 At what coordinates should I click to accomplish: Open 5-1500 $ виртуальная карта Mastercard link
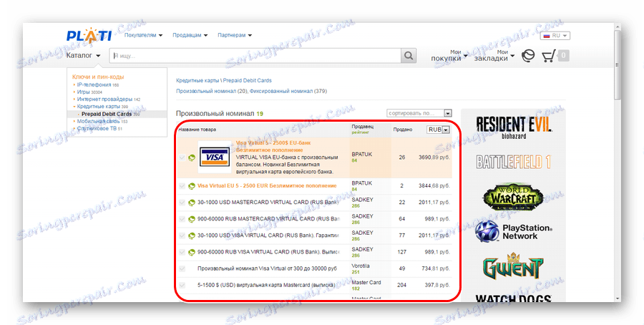pos(266,285)
